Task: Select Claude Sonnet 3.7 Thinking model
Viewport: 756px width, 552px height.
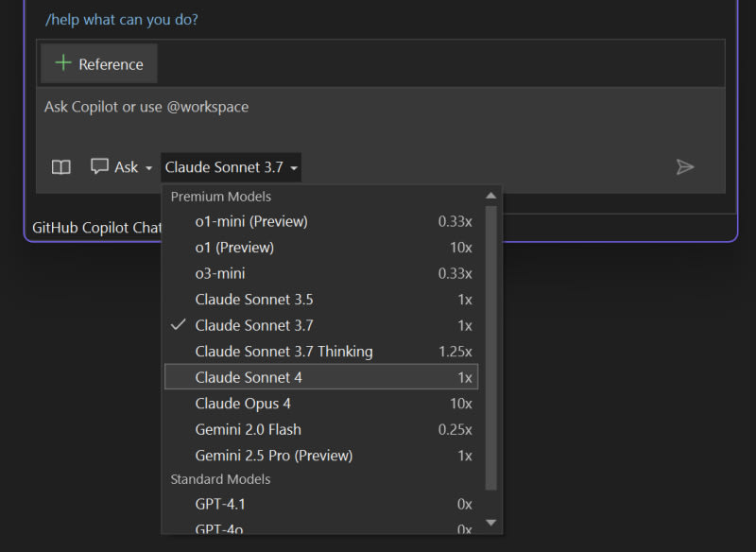Action: click(x=321, y=352)
